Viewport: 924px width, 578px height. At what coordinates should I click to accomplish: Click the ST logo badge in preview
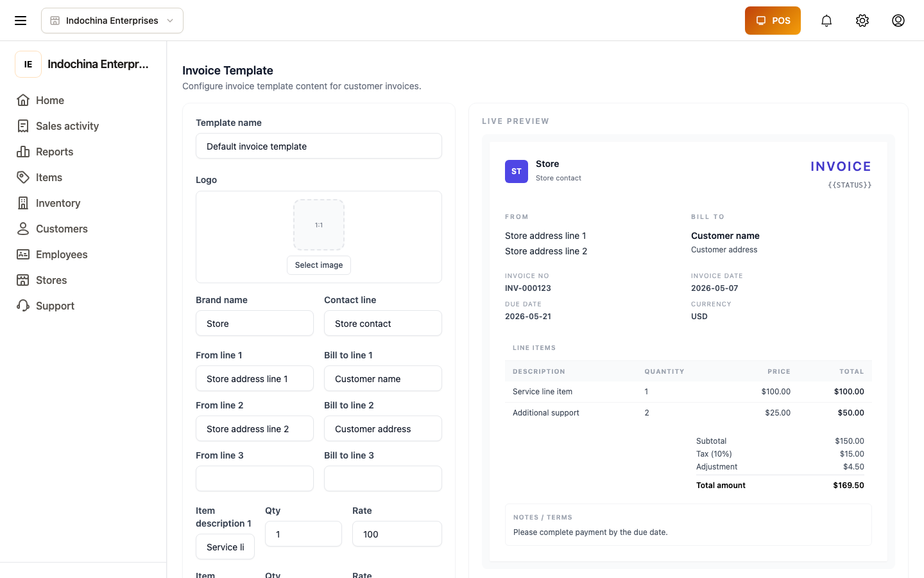517,171
